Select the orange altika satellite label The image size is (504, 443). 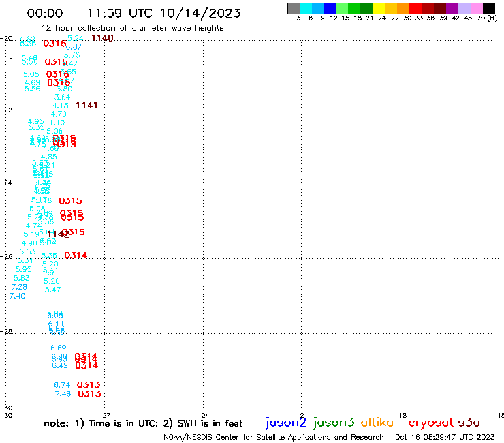coord(377,423)
